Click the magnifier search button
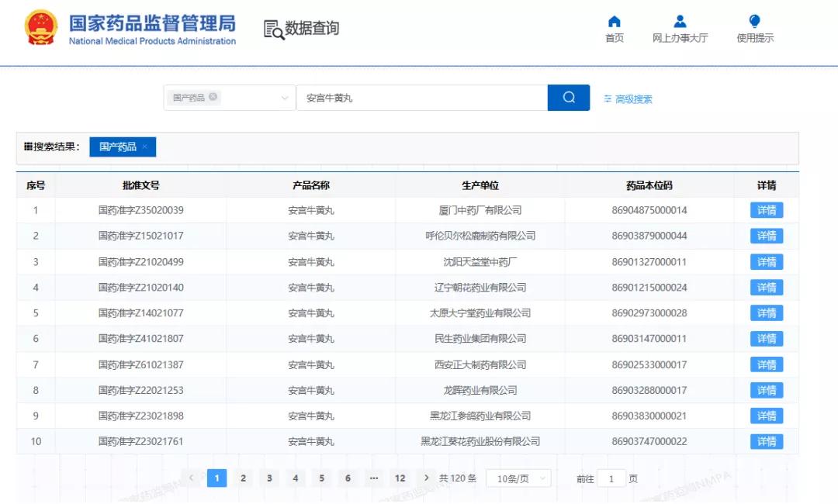Screen dimensions: 838x504 tap(568, 97)
